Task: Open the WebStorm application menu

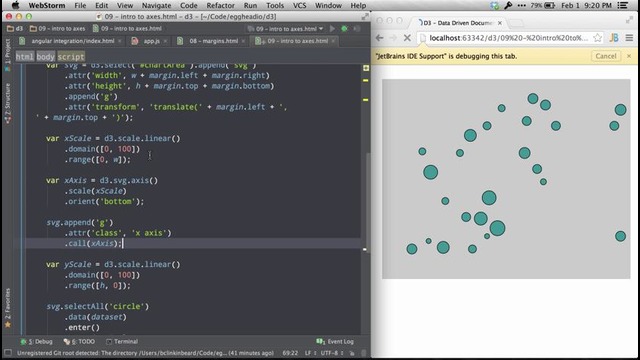Action: pyautogui.click(x=46, y=5)
